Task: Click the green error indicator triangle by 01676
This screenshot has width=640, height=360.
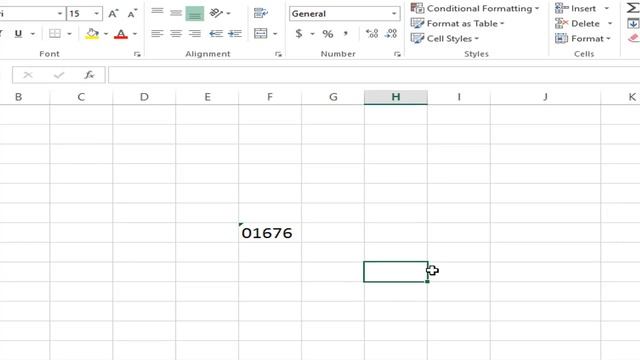Action: point(241,224)
